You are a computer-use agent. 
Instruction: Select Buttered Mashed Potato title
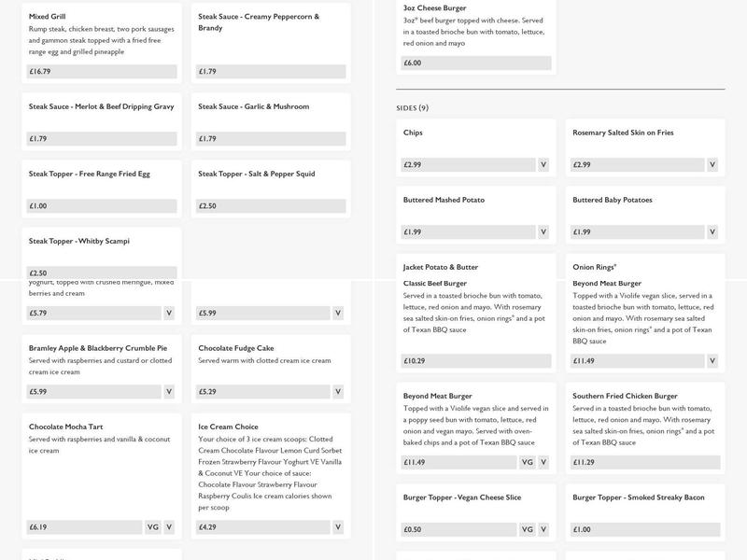tap(444, 200)
